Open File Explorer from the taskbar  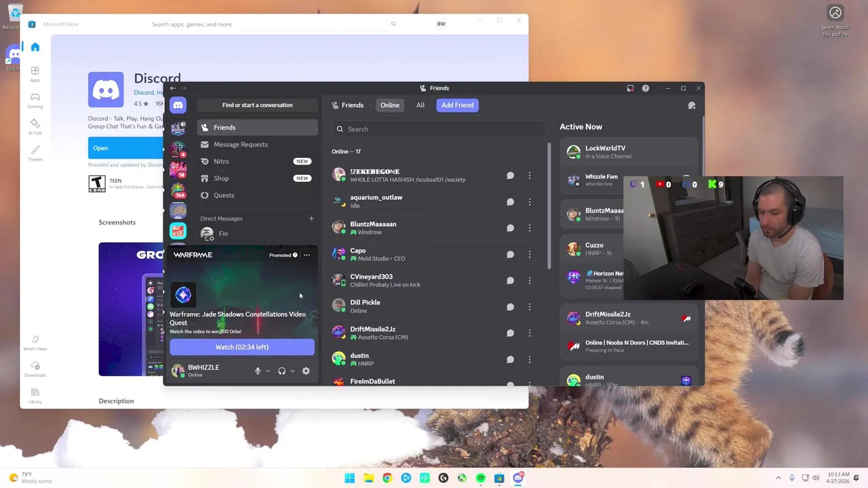[x=368, y=478]
